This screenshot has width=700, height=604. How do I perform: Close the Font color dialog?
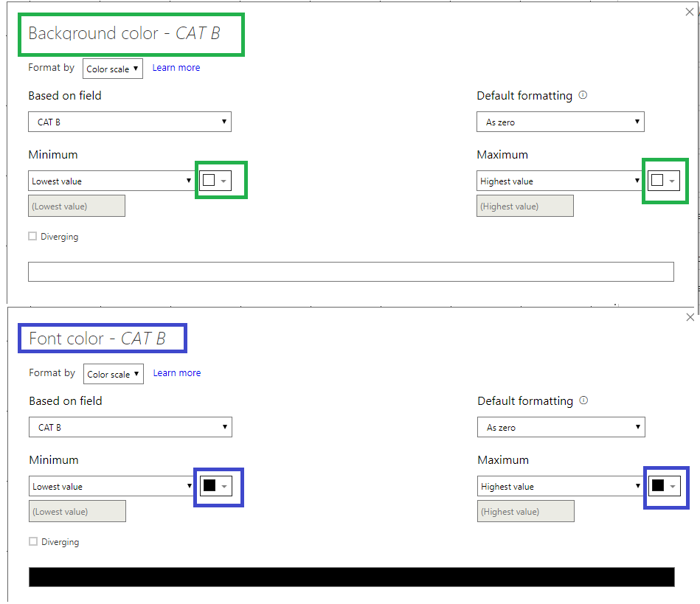(690, 317)
